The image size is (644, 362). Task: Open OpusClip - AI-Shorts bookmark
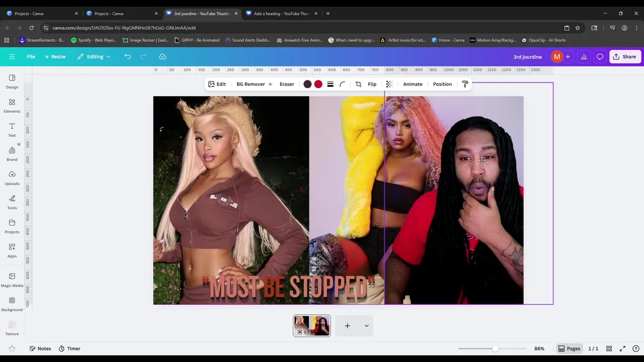(x=543, y=40)
